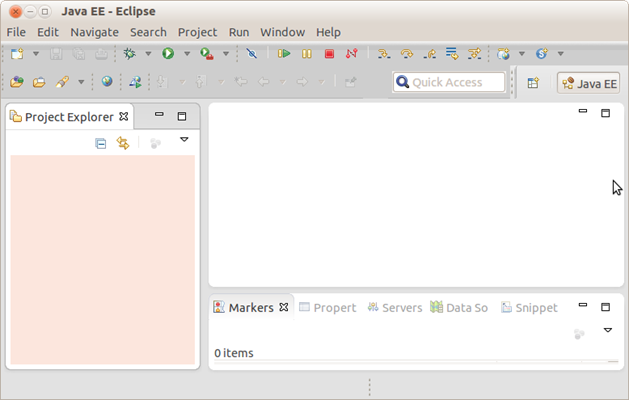Viewport: 629px width, 400px height.
Task: Click the Disconnect debug icon
Action: coord(351,53)
